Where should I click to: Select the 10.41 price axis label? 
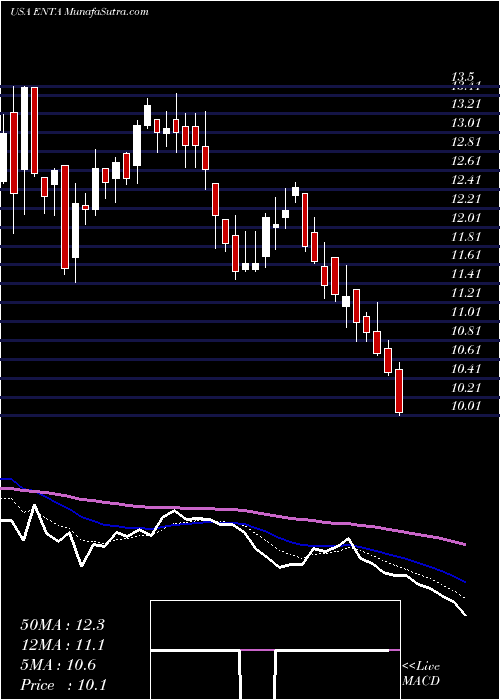(467, 369)
